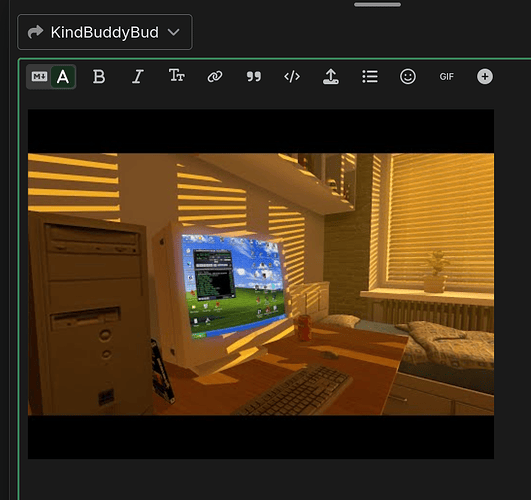Screen dimensions: 531x500
Task: Switch to Markdown editor mode
Action: point(39,77)
